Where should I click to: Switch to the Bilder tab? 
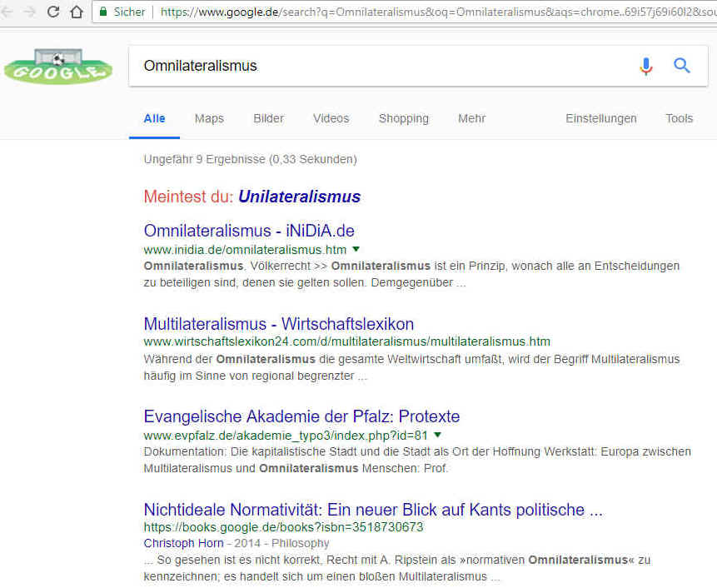[x=268, y=118]
